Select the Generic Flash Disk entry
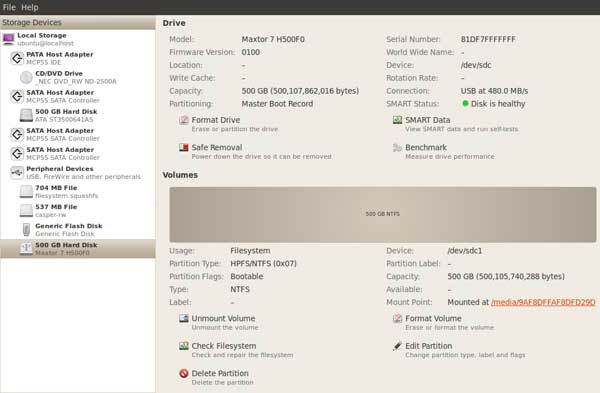 point(78,230)
